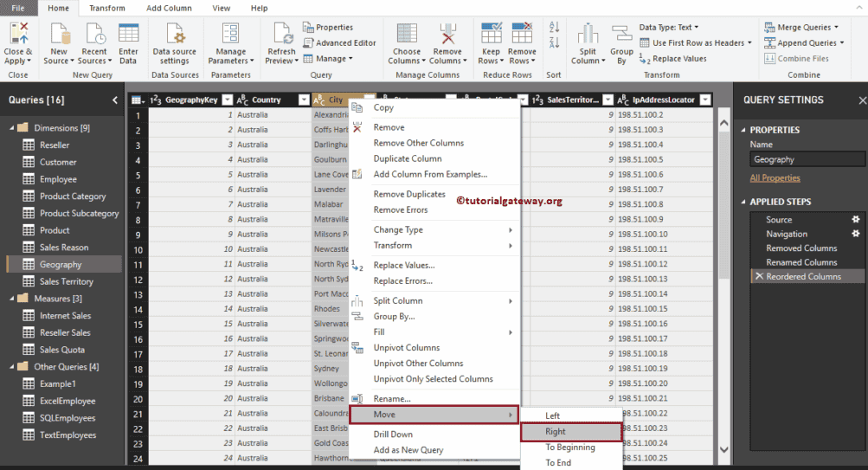Viewport: 868px width, 470px height.
Task: Collapse the Queries pane with the arrow
Action: [114, 100]
